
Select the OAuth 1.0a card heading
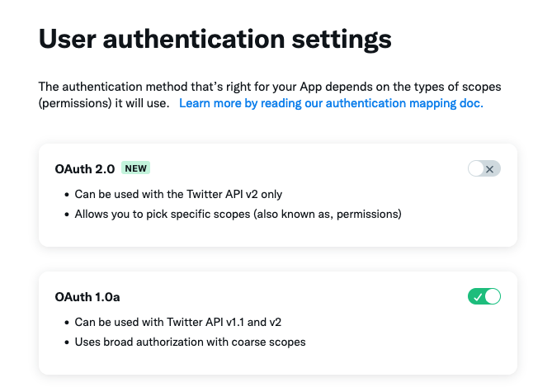[87, 297]
